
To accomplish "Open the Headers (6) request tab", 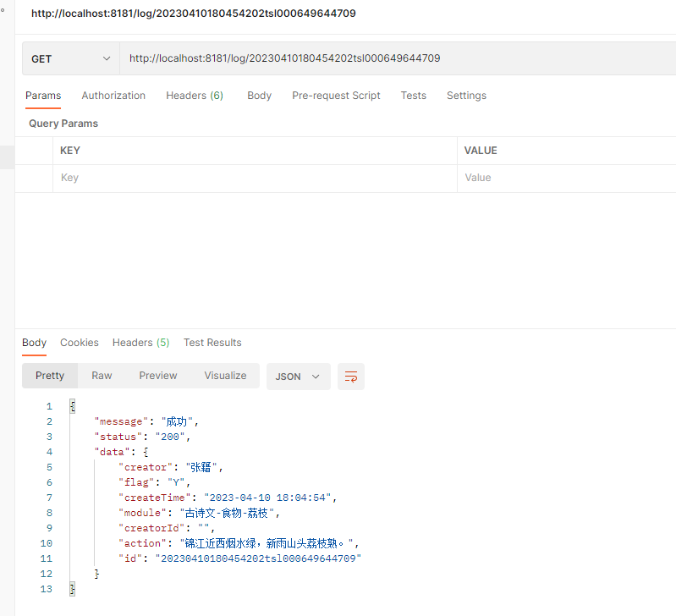I will point(195,96).
